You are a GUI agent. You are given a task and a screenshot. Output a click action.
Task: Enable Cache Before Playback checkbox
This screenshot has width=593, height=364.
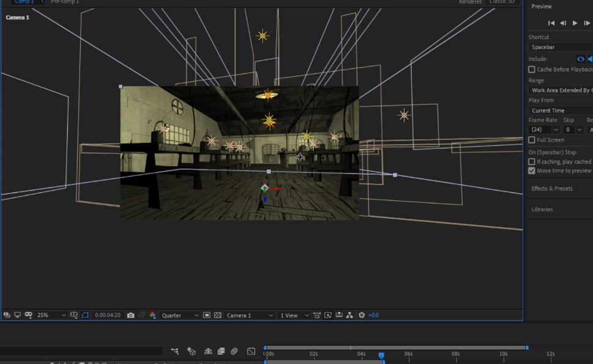(x=531, y=70)
